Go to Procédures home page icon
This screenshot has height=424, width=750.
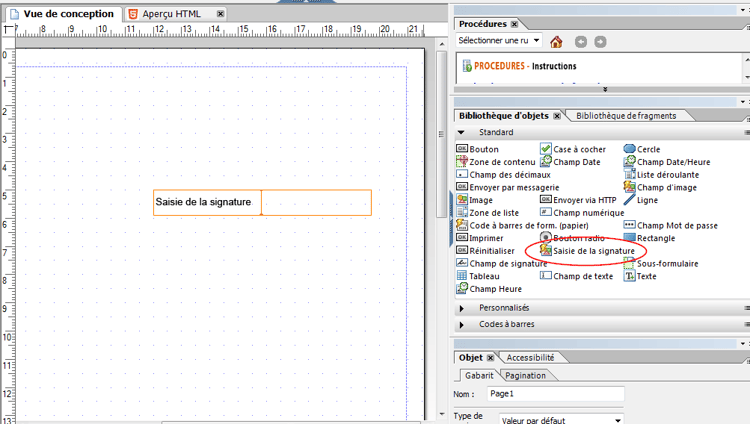[x=556, y=42]
